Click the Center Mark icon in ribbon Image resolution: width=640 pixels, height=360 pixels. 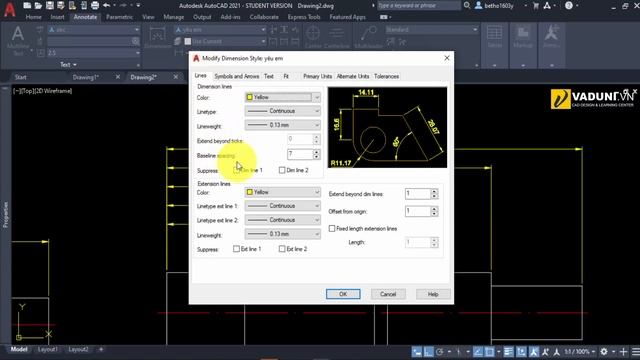pyautogui.click(x=313, y=33)
